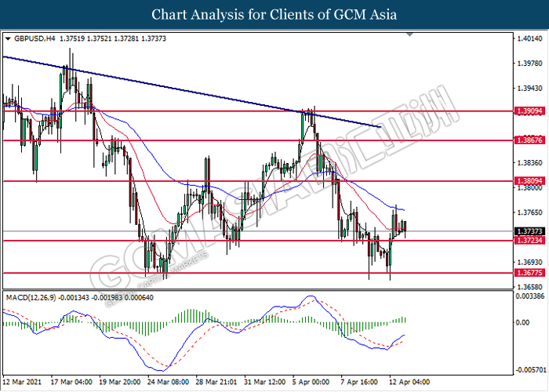This screenshot has width=549, height=392.
Task: Click the MACD -0.005701 scale value
Action: tap(531, 370)
